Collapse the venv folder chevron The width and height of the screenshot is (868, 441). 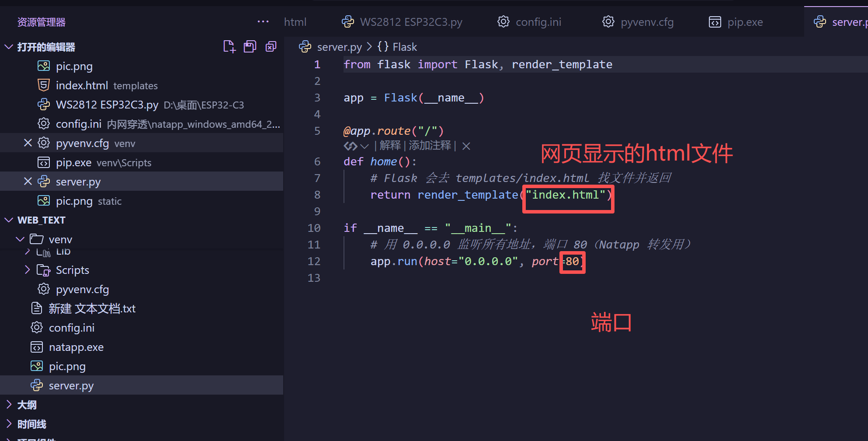(x=20, y=239)
